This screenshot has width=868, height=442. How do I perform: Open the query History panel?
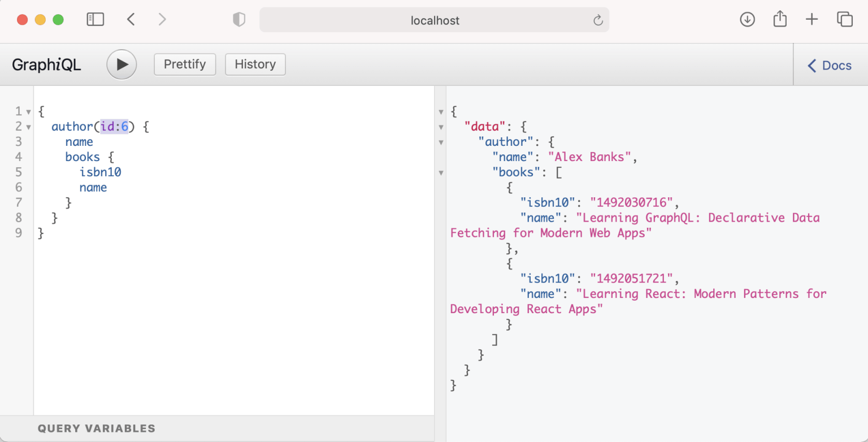(x=255, y=64)
